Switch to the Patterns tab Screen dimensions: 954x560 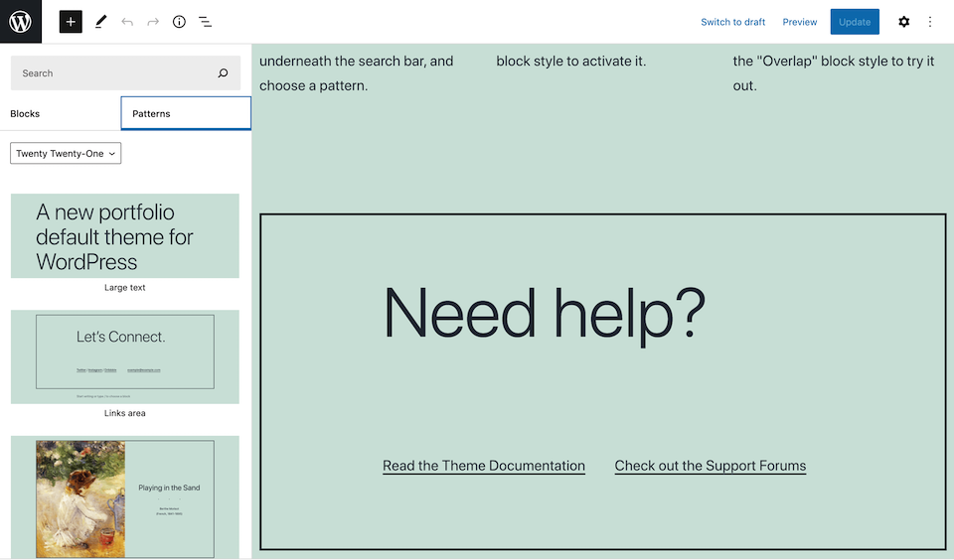(x=185, y=114)
